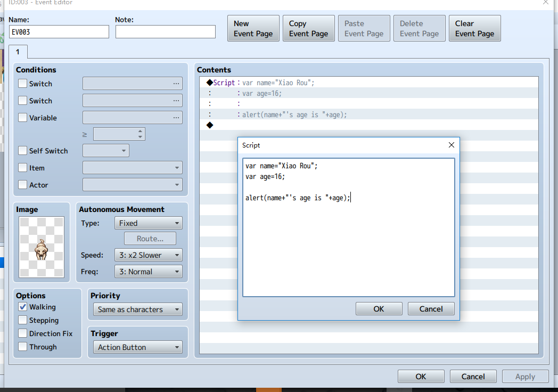Image resolution: width=558 pixels, height=392 pixels.
Task: Open the Speed dropdown
Action: point(149,255)
